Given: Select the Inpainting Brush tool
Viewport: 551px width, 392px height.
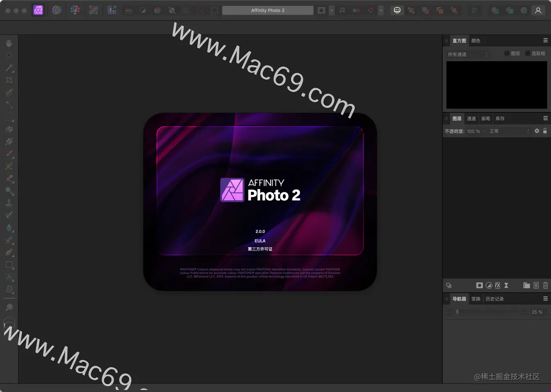Looking at the screenshot, I should [x=9, y=215].
